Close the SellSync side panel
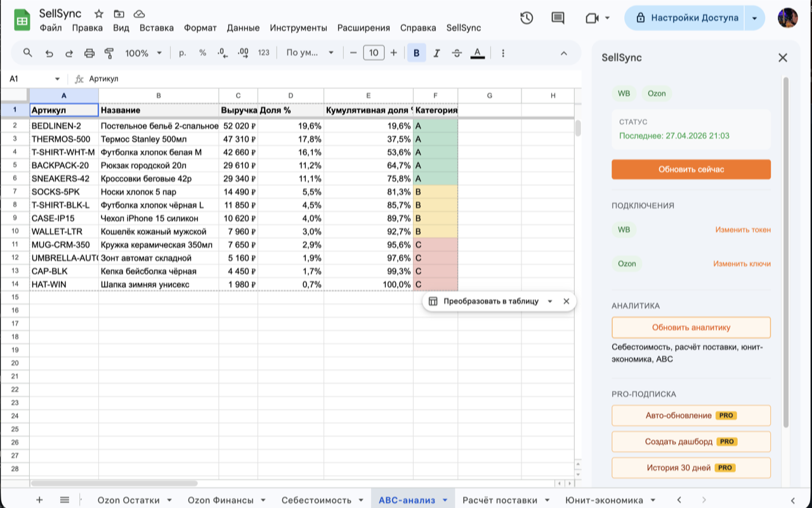This screenshot has width=812, height=508. point(783,58)
